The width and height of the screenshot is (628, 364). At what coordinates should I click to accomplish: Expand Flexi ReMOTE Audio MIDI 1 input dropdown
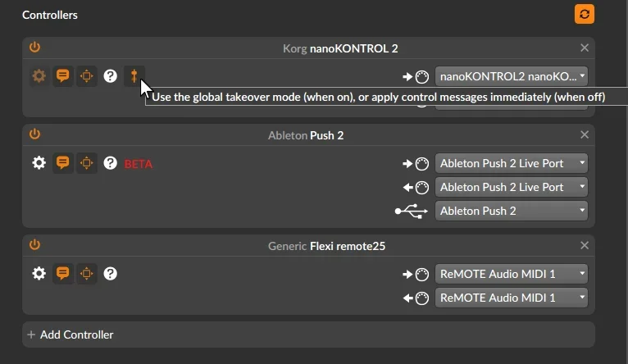pos(512,273)
